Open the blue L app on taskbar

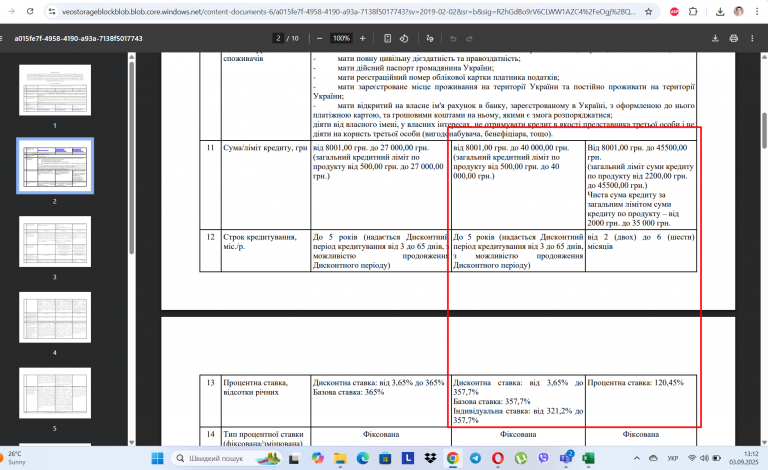coord(408,458)
